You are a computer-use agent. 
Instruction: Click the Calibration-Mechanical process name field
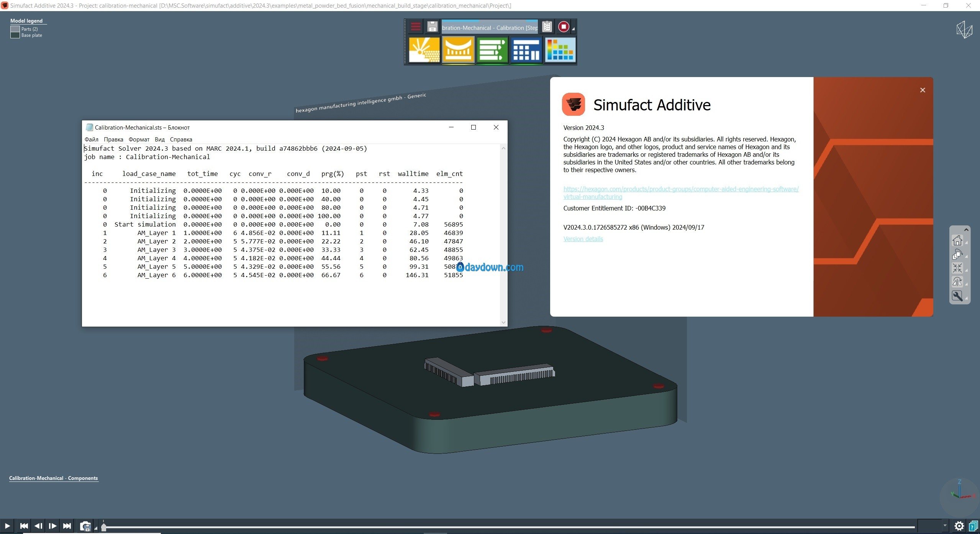point(490,28)
